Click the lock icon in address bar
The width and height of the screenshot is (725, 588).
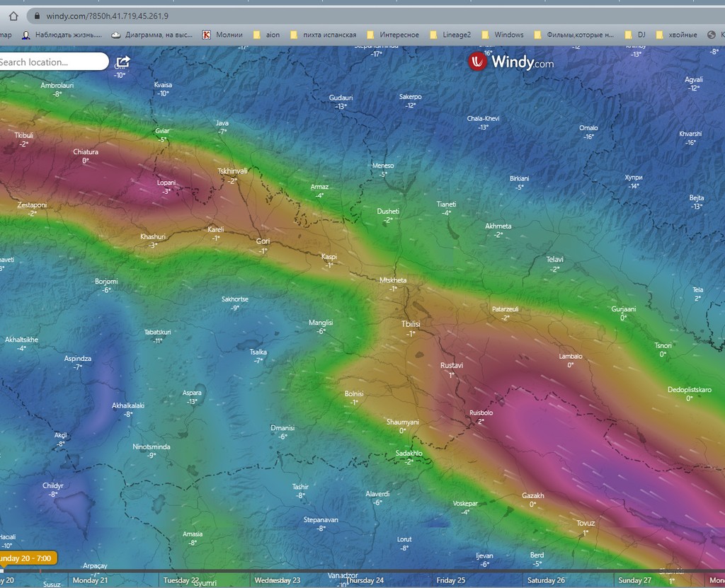click(x=36, y=16)
